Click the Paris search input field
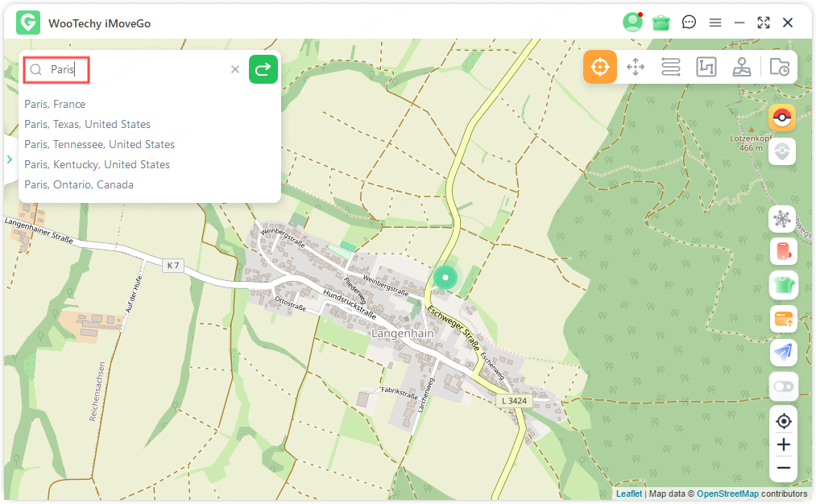This screenshot has height=504, width=816. coord(137,70)
